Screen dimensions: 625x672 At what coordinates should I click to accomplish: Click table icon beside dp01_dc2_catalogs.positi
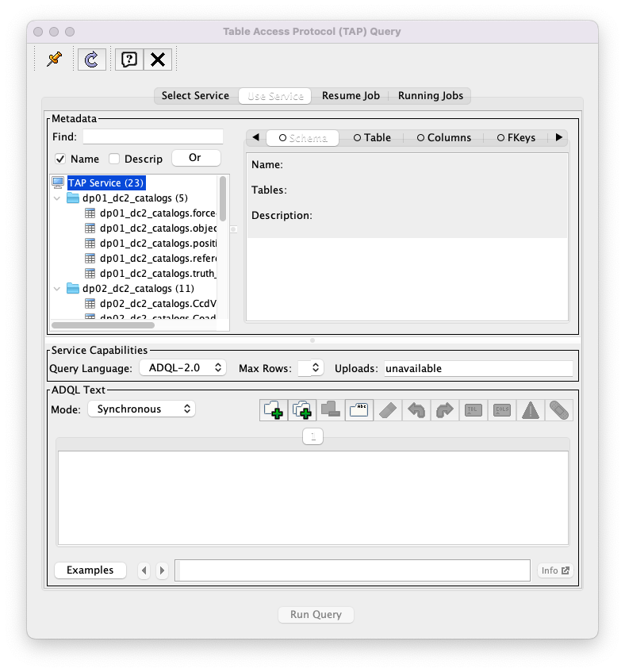point(90,244)
